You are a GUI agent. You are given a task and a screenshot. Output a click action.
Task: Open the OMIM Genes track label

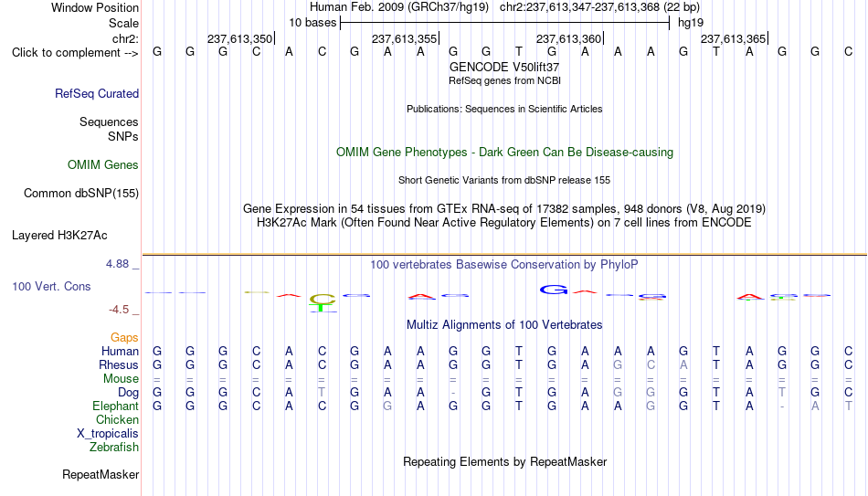[x=103, y=165]
